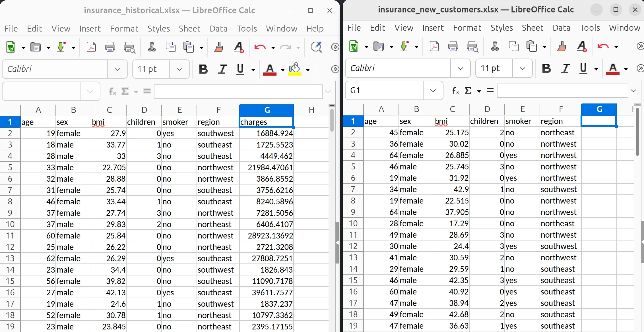The width and height of the screenshot is (644, 332).
Task: Select column G header in historical window
Action: [267, 110]
